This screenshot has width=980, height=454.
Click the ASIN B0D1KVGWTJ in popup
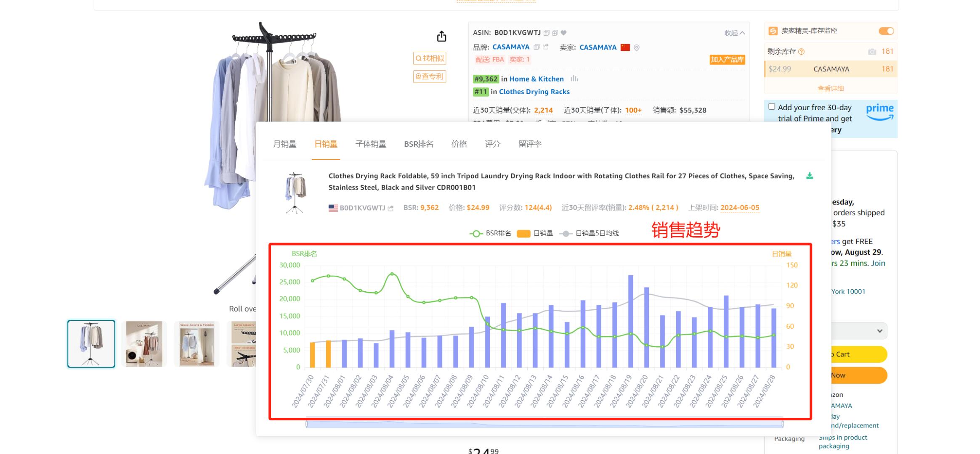pos(362,208)
